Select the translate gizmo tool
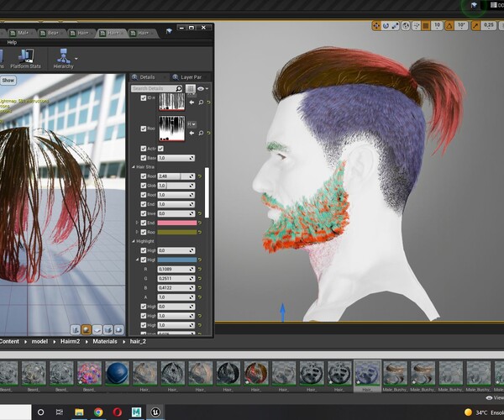504x420 pixels. pos(375,26)
